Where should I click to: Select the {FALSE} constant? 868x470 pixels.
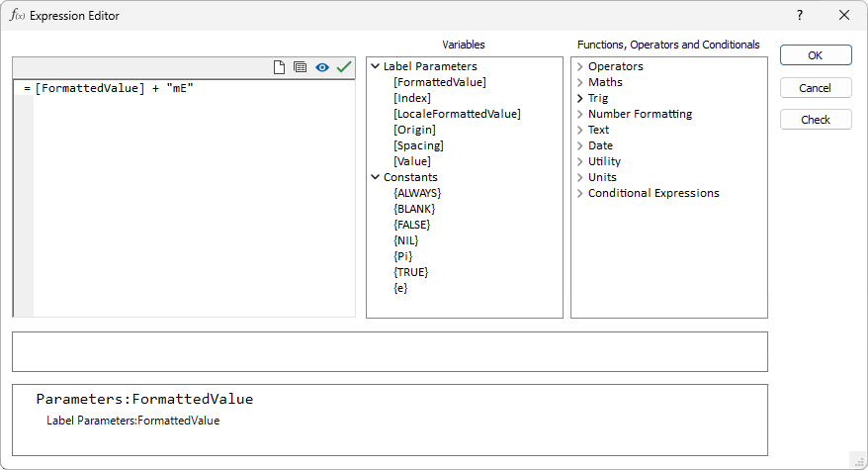tap(411, 225)
